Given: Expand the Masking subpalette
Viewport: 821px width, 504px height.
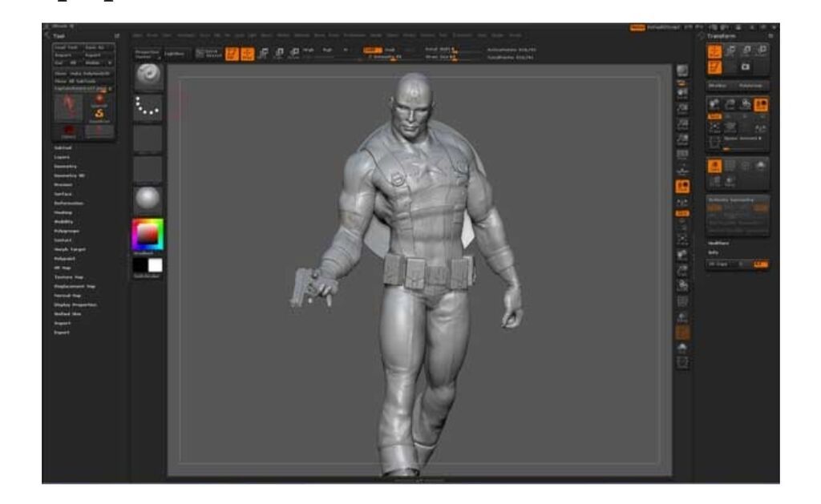Looking at the screenshot, I should click(63, 212).
